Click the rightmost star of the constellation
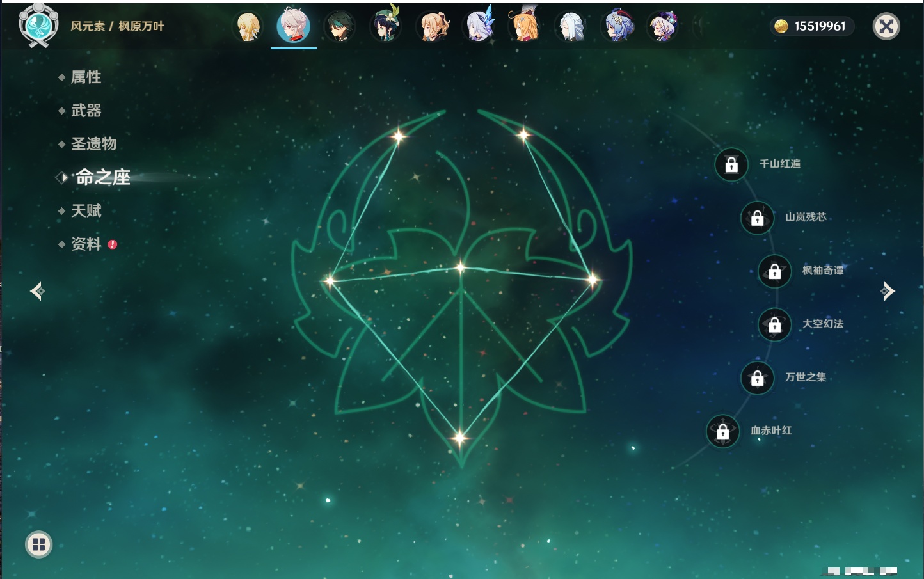924x579 pixels. tap(593, 279)
